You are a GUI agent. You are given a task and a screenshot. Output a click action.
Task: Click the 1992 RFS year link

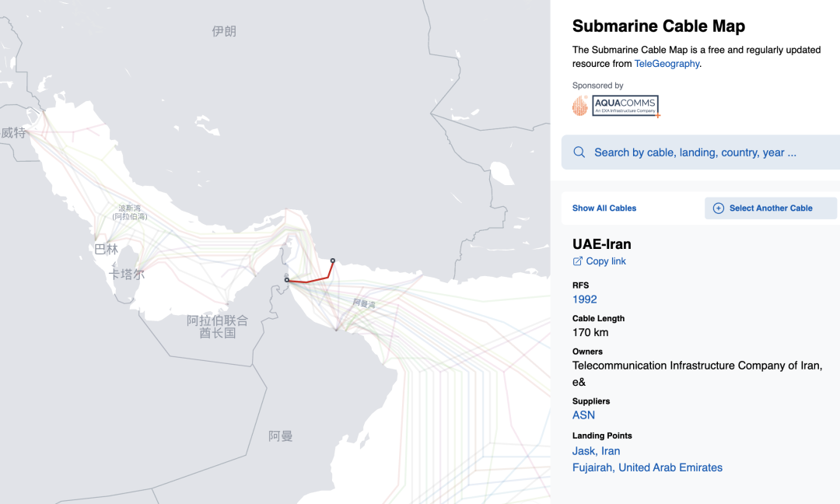[x=585, y=299]
